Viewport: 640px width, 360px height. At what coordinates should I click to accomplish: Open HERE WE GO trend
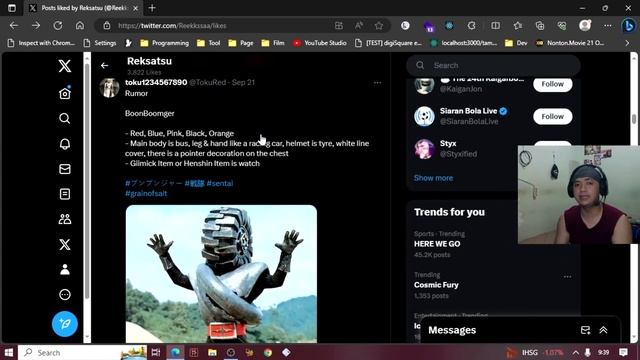pos(437,244)
